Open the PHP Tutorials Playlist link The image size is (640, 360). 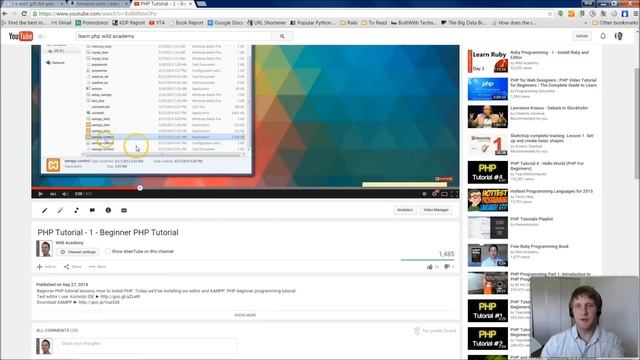click(531, 219)
